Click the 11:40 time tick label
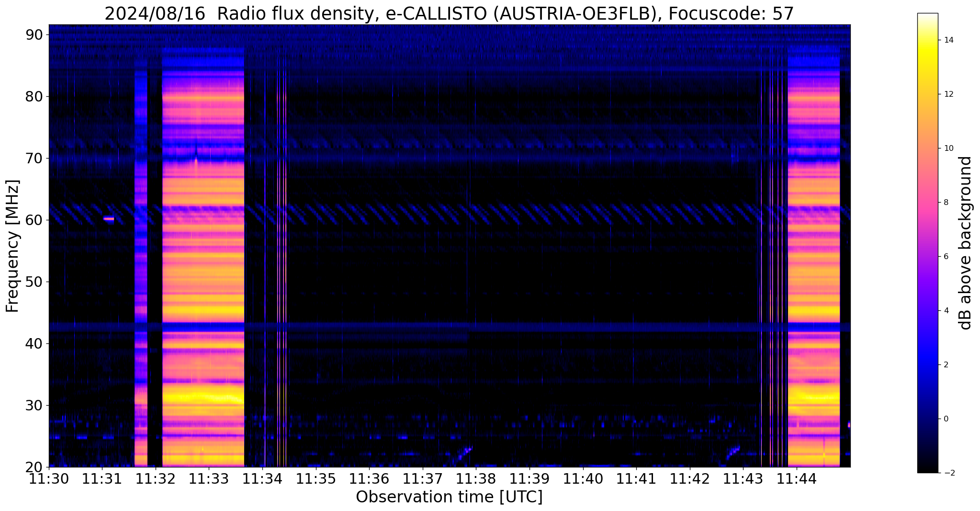 (583, 479)
